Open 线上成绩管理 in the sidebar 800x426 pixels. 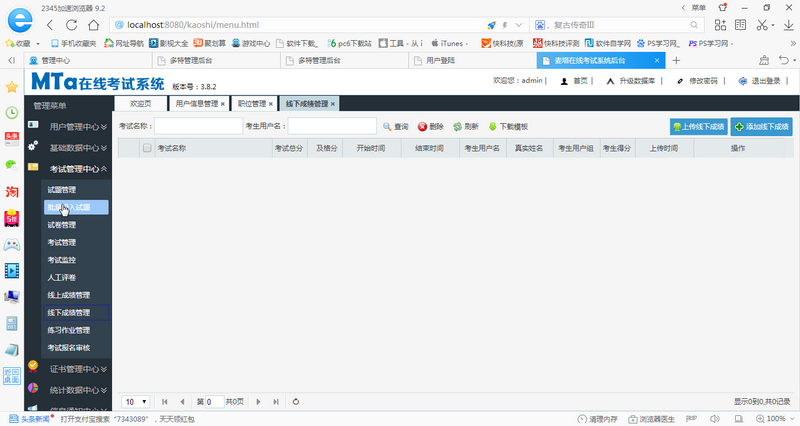pos(69,295)
